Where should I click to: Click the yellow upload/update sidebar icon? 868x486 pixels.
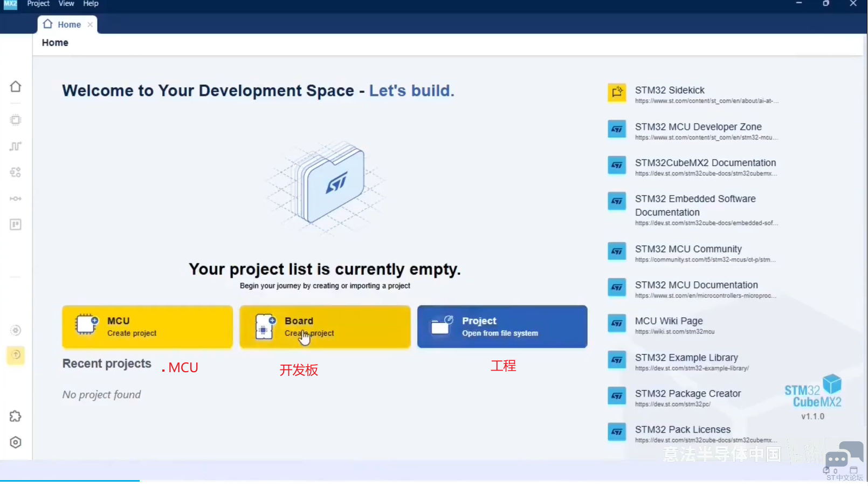(x=16, y=355)
